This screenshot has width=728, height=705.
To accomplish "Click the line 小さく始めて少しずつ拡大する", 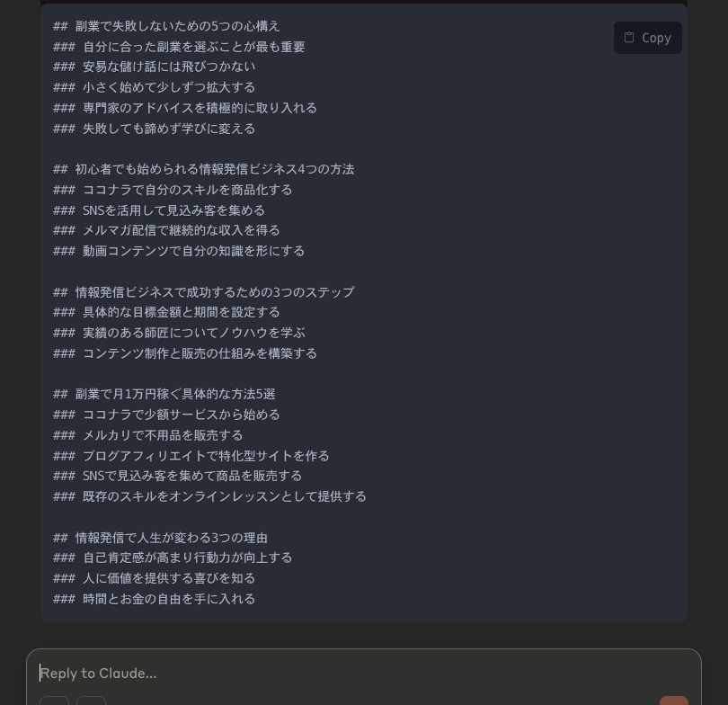I will (x=169, y=87).
